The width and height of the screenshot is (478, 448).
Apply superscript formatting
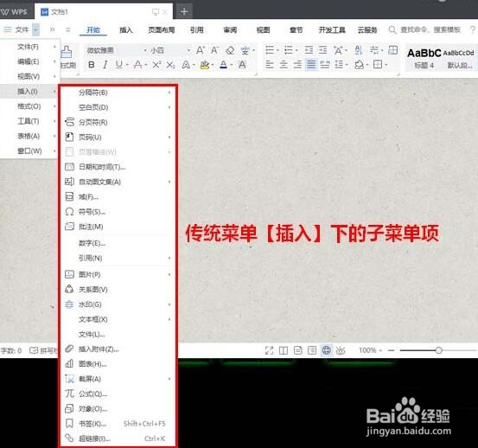pyautogui.click(x=156, y=65)
